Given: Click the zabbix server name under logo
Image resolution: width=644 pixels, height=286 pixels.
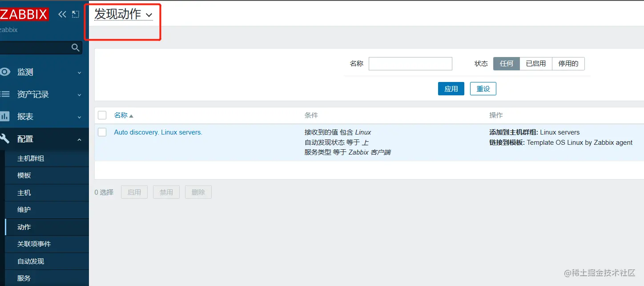Looking at the screenshot, I should pos(9,30).
